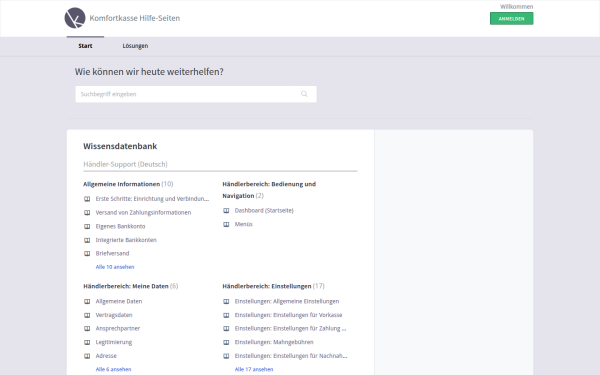Open article Menüs
The height and width of the screenshot is (375, 600).
click(x=244, y=224)
